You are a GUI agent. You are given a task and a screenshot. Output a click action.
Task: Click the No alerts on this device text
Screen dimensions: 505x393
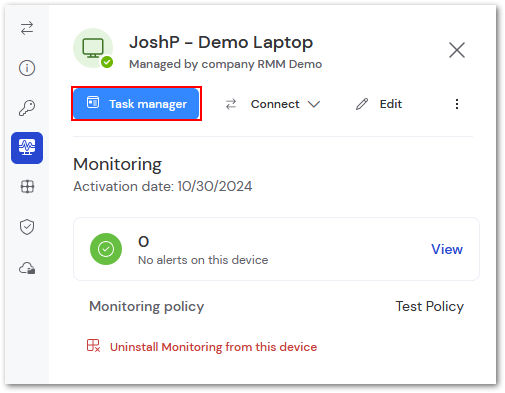(203, 260)
